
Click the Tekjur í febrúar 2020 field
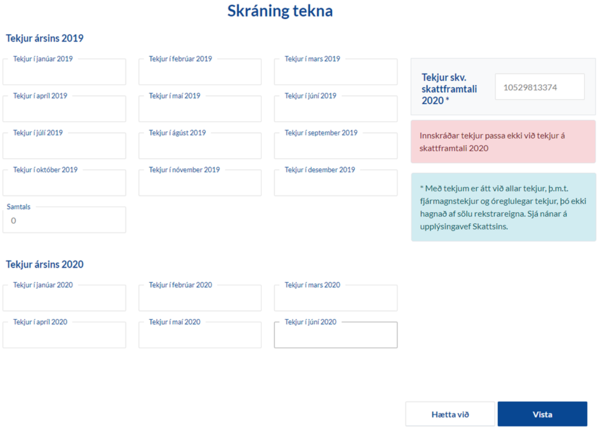tap(200, 299)
